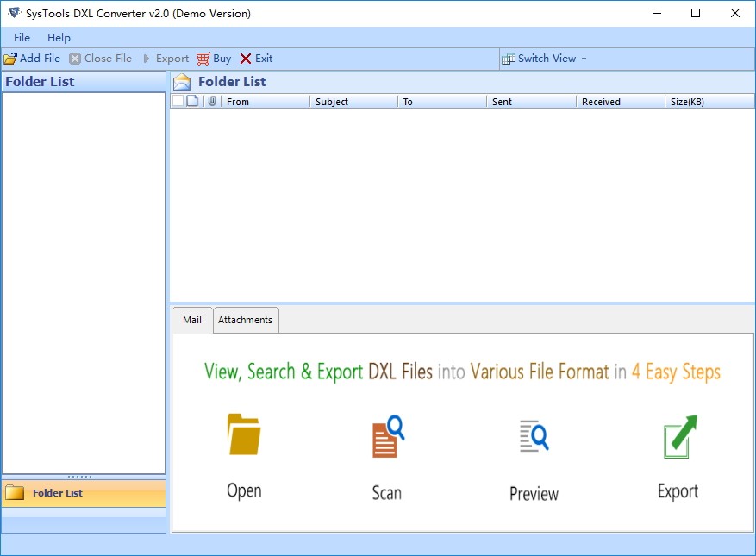Image resolution: width=756 pixels, height=556 pixels.
Task: Click the Export step label below green arrow
Action: coord(678,491)
